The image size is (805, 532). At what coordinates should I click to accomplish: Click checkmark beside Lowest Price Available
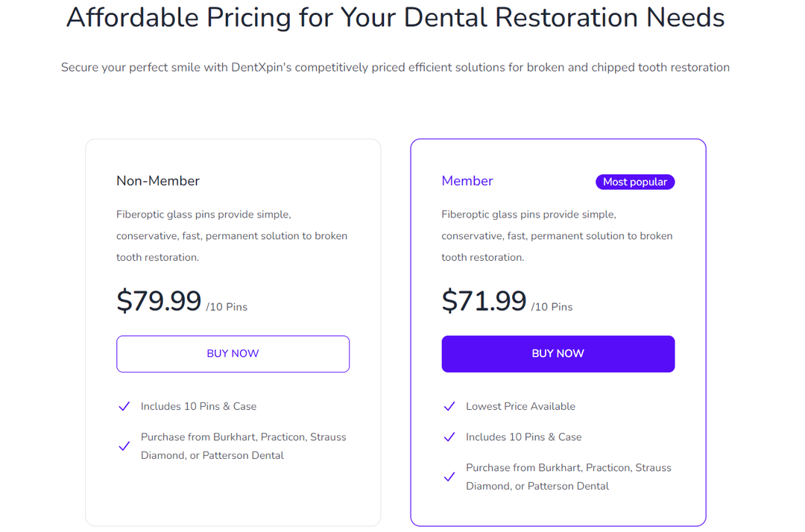coord(449,406)
